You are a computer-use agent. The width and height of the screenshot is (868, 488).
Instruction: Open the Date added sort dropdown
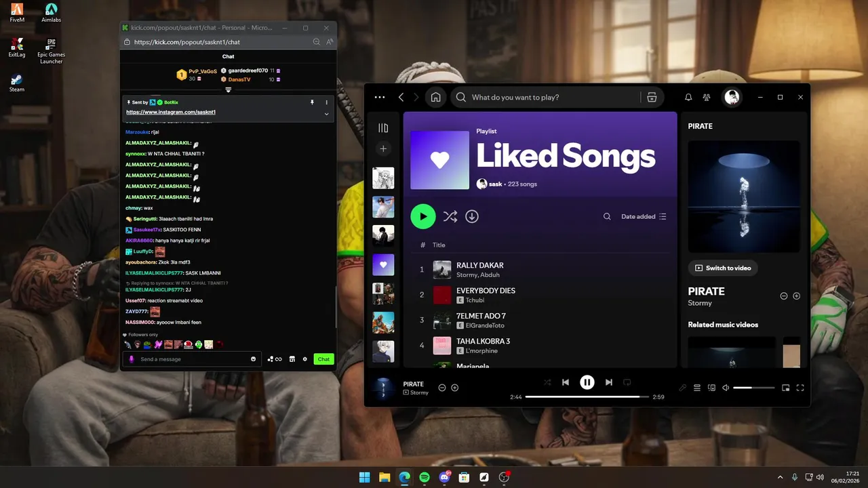(644, 217)
